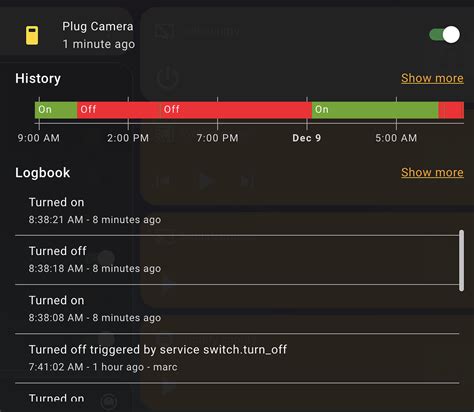Open the Turned off 8:38:18 AM entry
474x412 pixels.
[237, 260]
